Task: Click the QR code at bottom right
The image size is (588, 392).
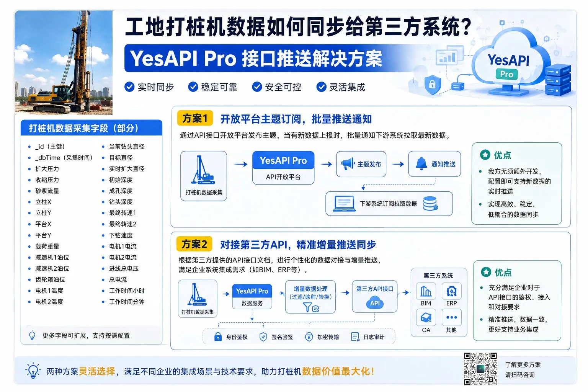Action: coord(480,369)
